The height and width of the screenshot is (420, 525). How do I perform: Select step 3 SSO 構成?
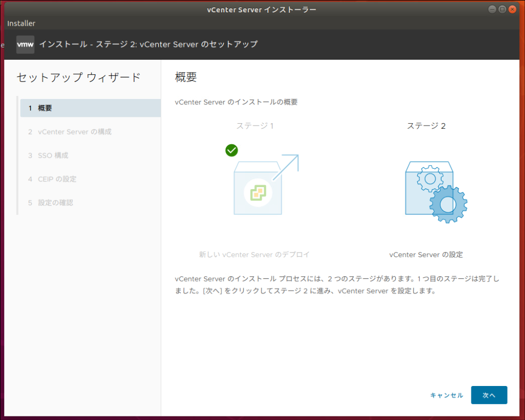48,156
